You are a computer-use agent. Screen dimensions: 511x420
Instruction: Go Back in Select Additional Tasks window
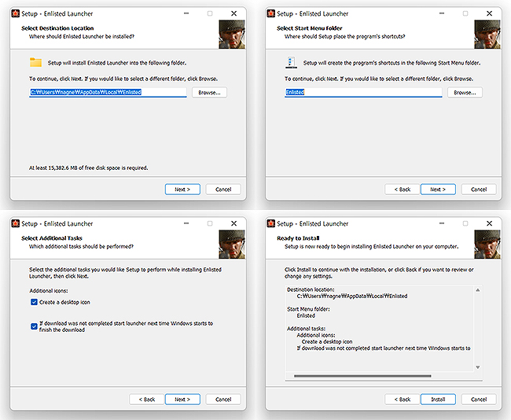pos(147,399)
